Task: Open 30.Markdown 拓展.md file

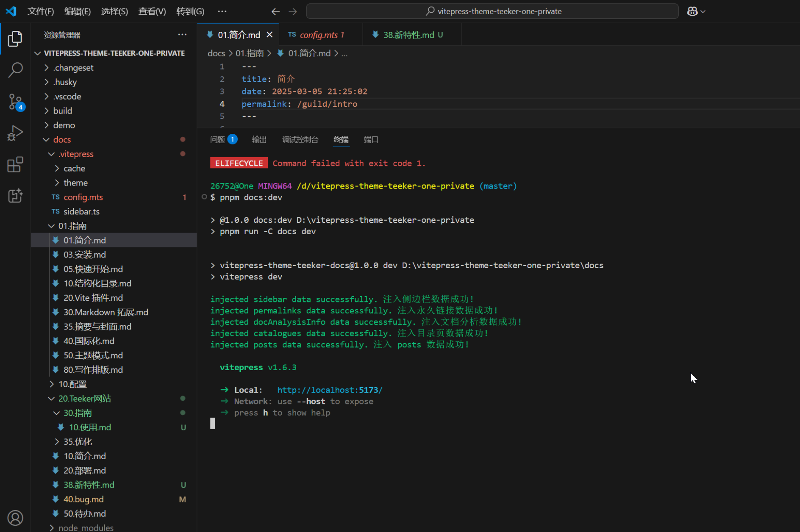Action: 114,312
